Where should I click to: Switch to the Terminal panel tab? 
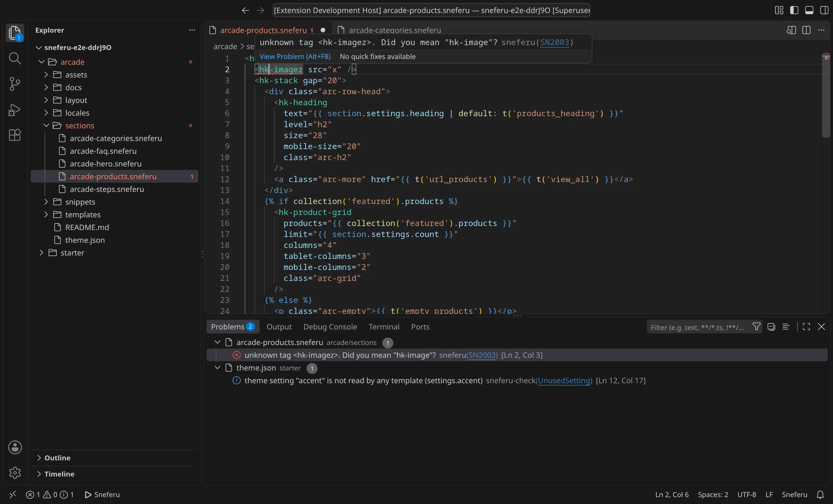(384, 327)
